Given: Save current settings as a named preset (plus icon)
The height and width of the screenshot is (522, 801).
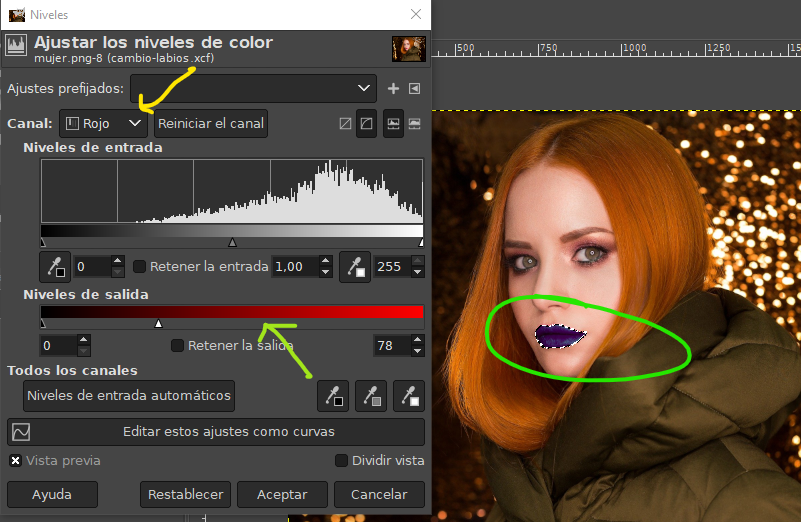Looking at the screenshot, I should coord(394,89).
